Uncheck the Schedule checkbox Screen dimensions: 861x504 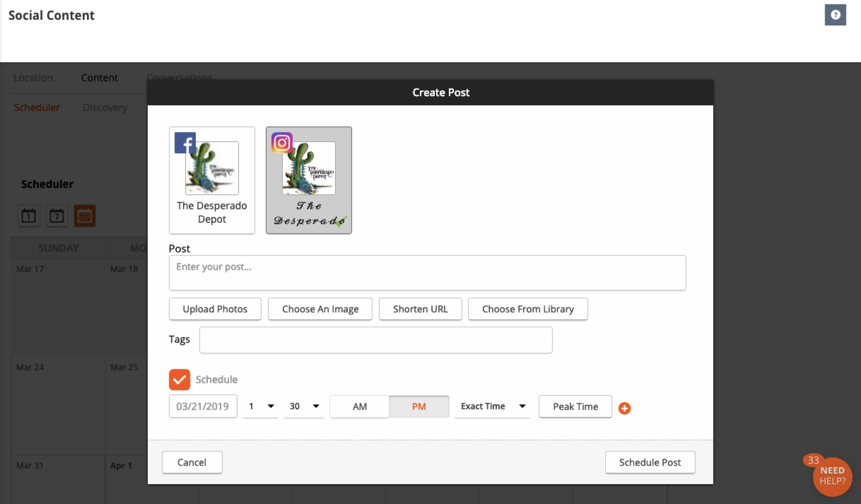point(180,380)
